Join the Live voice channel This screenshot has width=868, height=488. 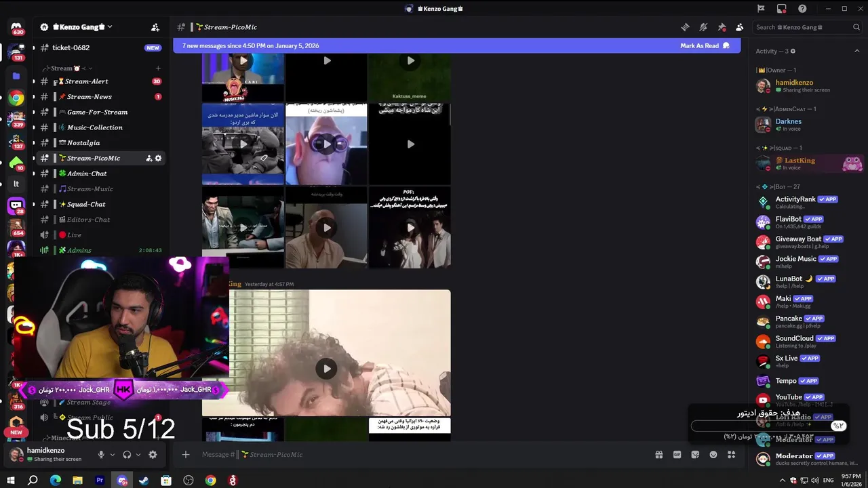tap(100, 235)
